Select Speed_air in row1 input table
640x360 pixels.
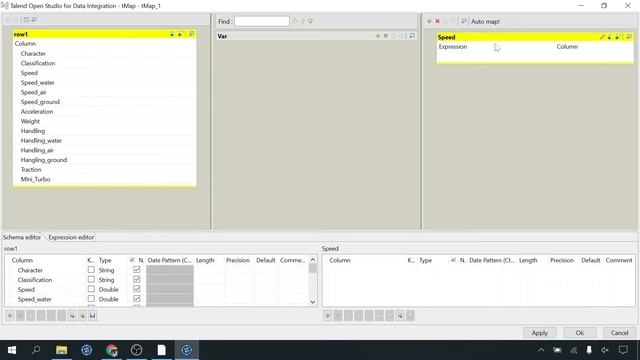pos(33,92)
